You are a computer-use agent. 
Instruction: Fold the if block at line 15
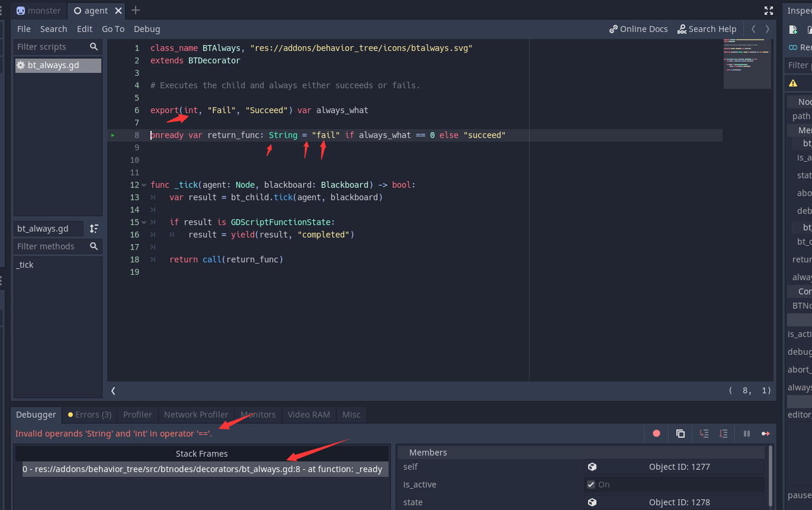(144, 222)
